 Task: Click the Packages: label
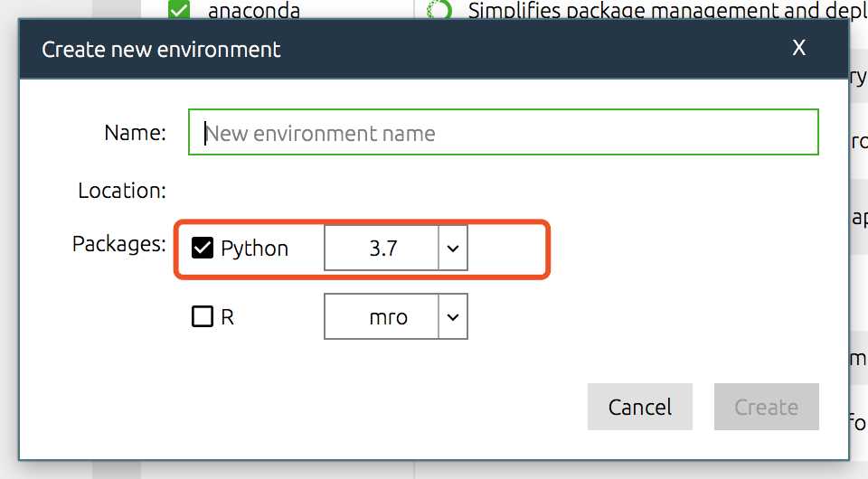tap(118, 244)
